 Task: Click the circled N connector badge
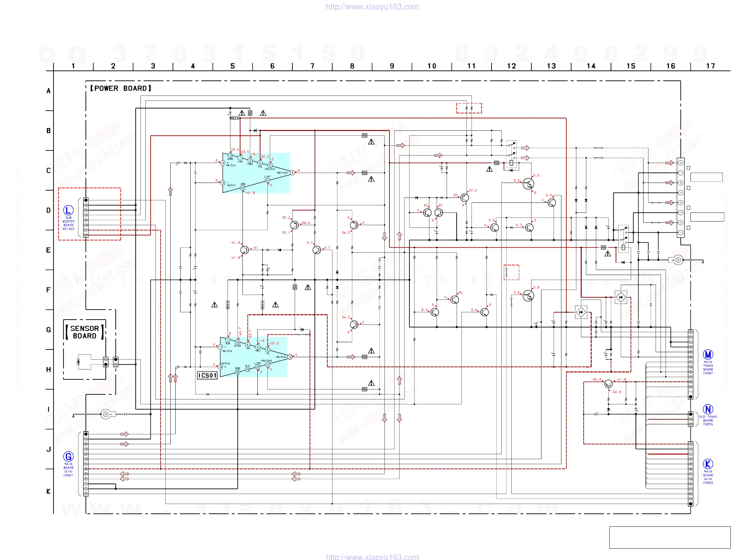(708, 409)
